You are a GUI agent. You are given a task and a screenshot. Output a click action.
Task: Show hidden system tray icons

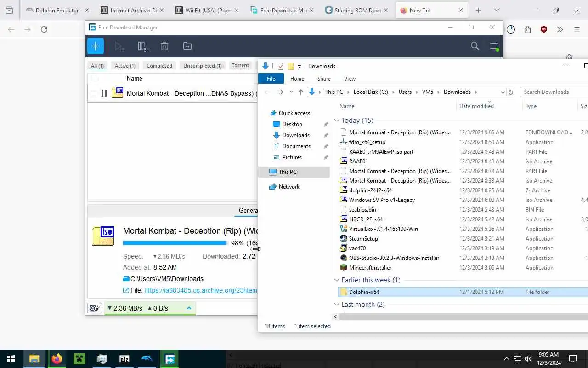507,359
